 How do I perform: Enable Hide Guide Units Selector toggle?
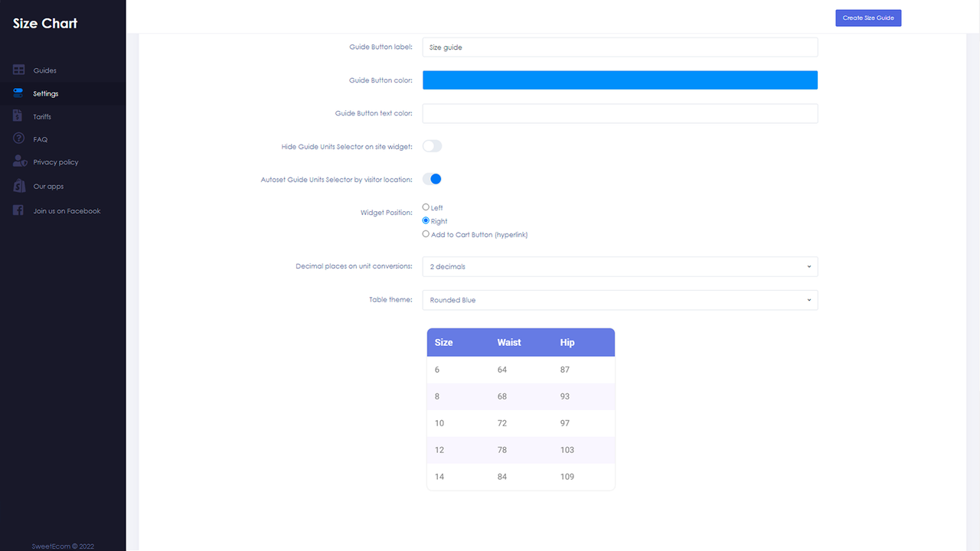[432, 145]
